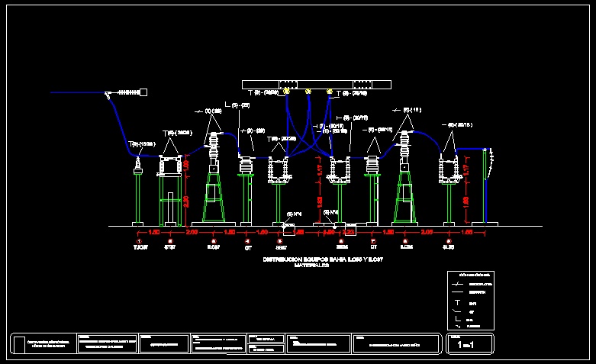Image resolution: width=596 pixels, height=364 pixels.
Task: Click the ILC36 label below the right breaker
Action: click(x=406, y=247)
